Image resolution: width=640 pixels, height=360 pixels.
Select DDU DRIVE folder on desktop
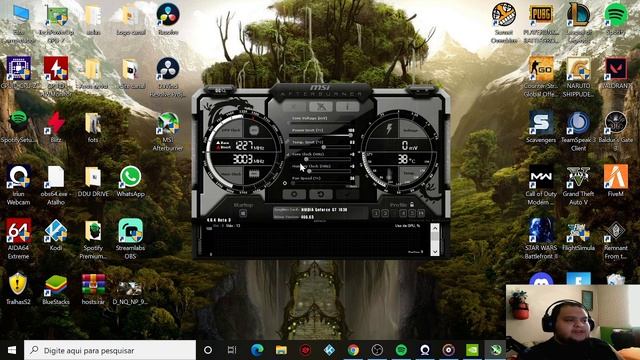pyautogui.click(x=93, y=181)
